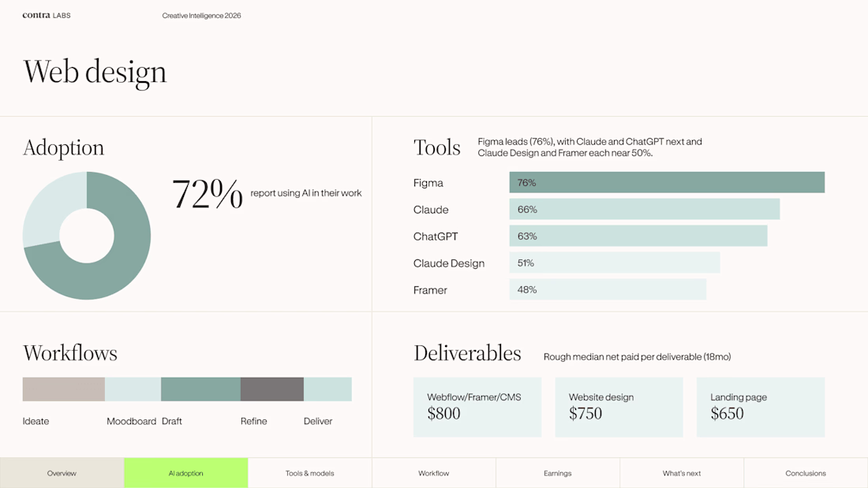Viewport: 868px width, 488px height.
Task: View the Conclusions tab
Action: coord(806,473)
